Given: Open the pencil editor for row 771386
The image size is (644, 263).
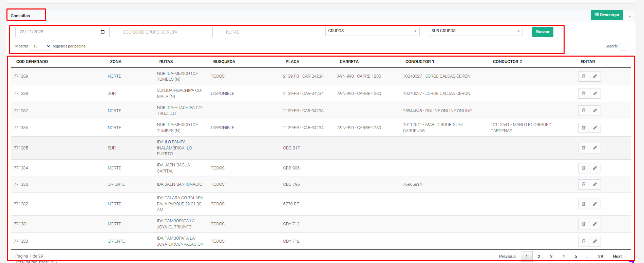Looking at the screenshot, I should [x=595, y=128].
